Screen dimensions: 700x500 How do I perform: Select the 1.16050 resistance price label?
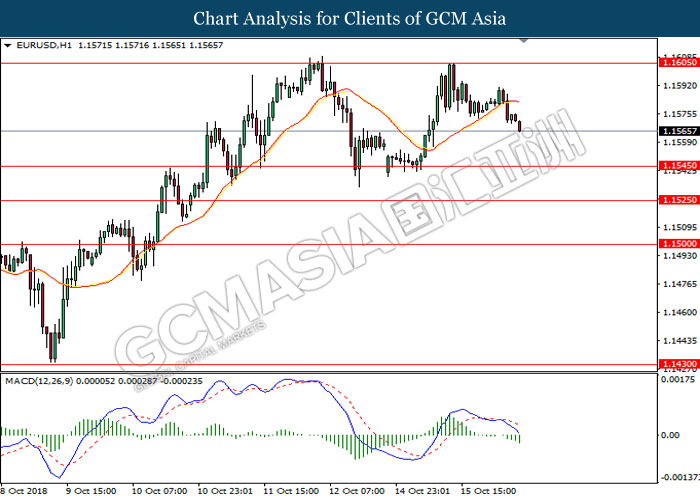(679, 62)
